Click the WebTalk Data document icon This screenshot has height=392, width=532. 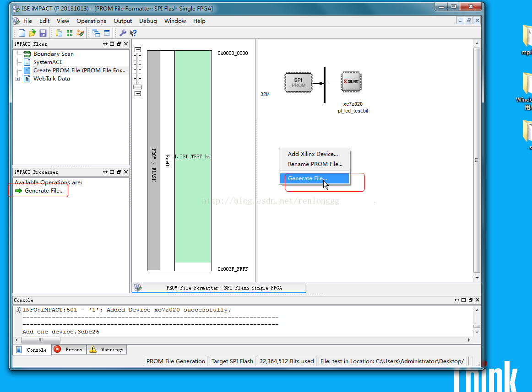coord(27,79)
